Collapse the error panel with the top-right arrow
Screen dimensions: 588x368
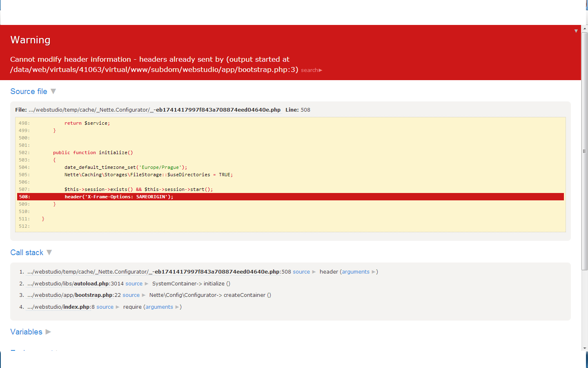(576, 31)
